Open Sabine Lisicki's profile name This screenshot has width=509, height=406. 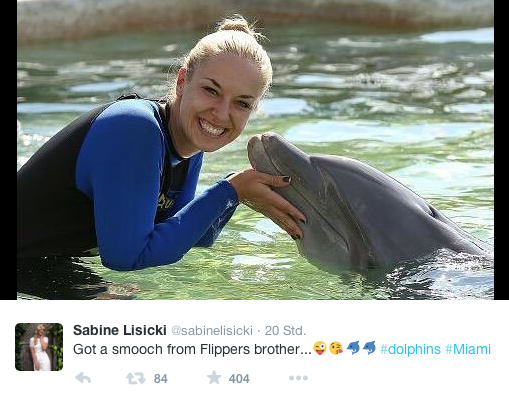click(120, 330)
